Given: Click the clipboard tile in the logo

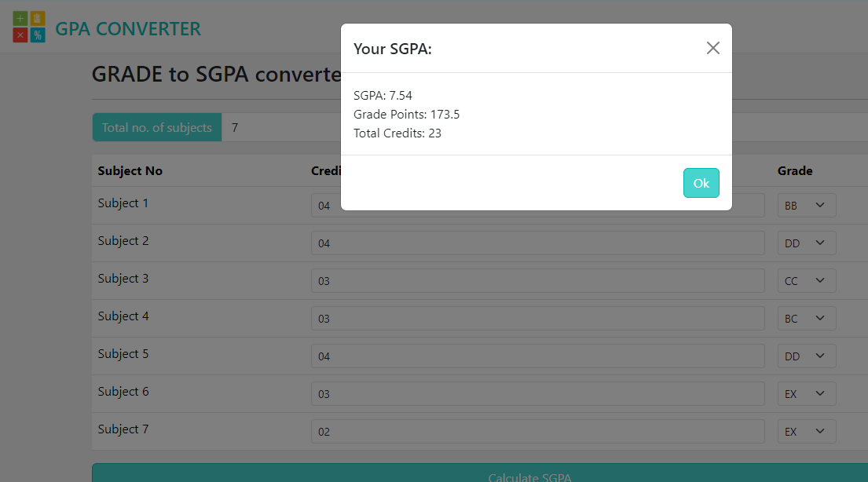Looking at the screenshot, I should pyautogui.click(x=38, y=18).
